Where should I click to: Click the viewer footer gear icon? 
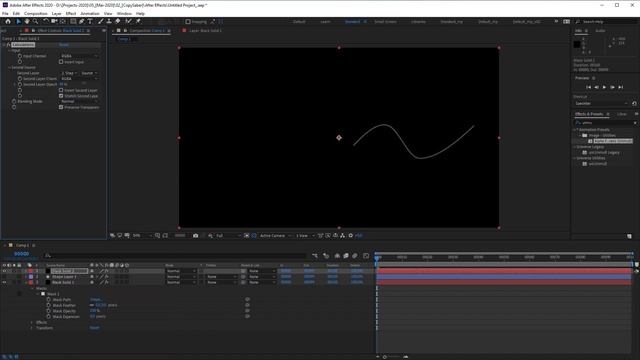350,236
